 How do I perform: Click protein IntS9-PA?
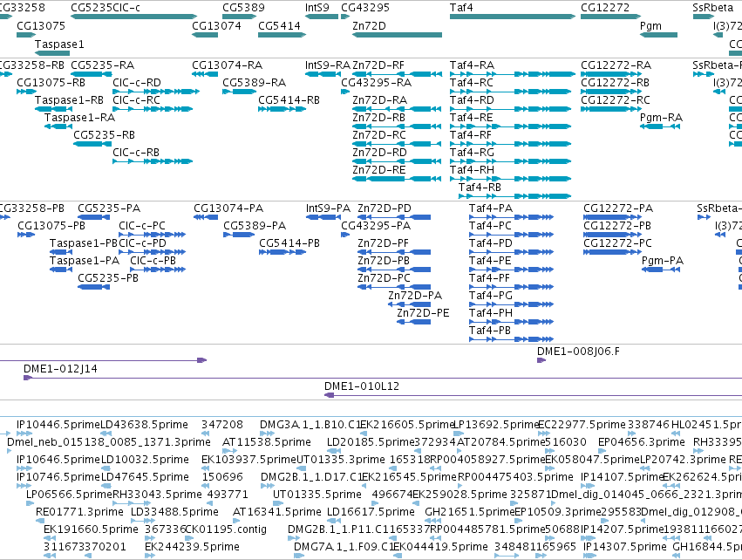(323, 217)
